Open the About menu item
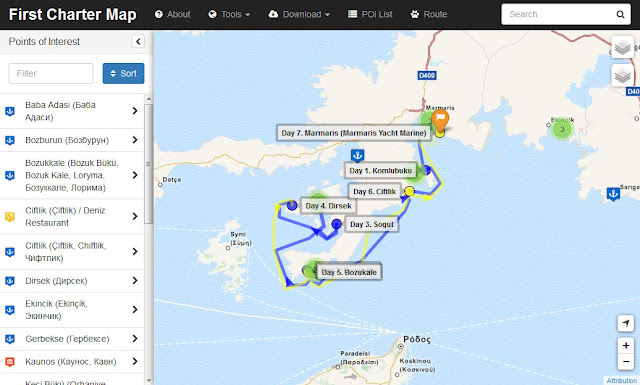 tap(172, 14)
